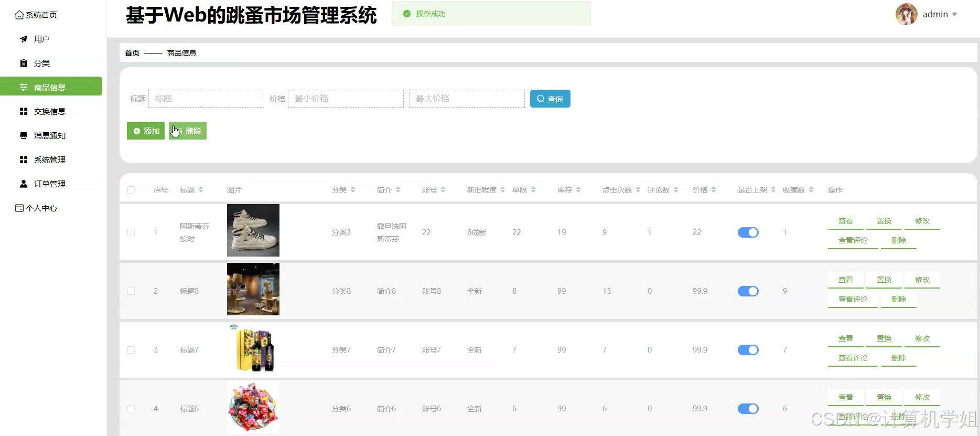Open 系统首页 in the sidebar

(41, 15)
